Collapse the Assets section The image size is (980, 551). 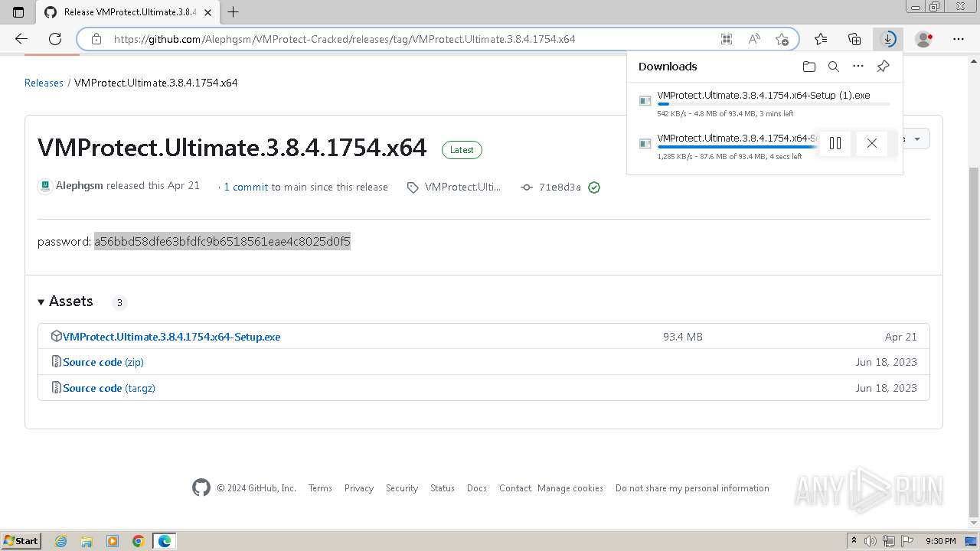(65, 302)
